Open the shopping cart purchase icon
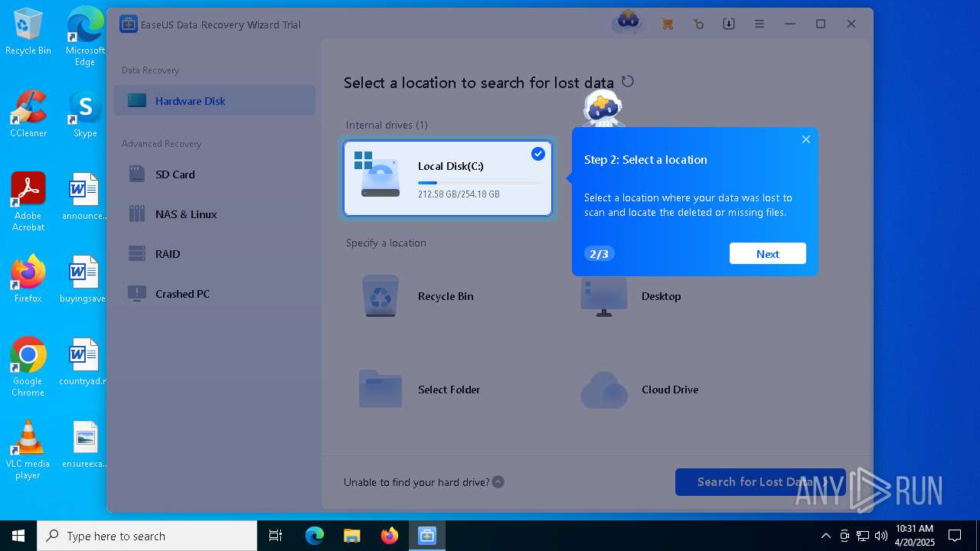 (668, 24)
